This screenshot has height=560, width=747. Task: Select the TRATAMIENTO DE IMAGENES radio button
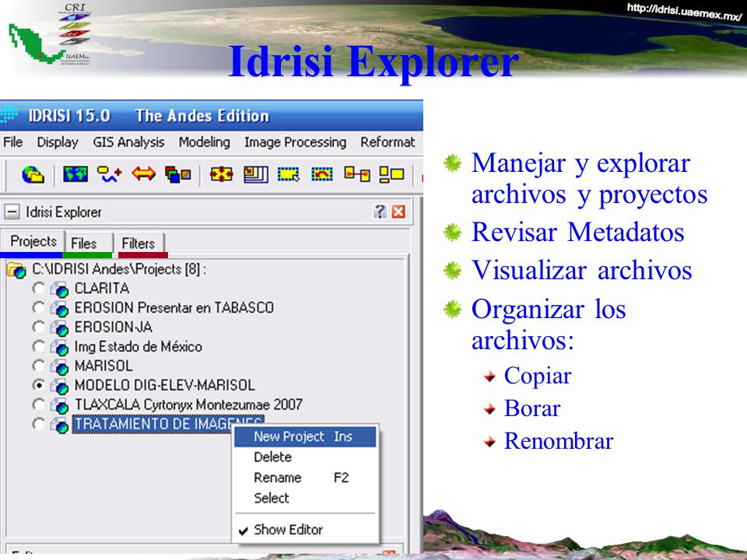[38, 423]
